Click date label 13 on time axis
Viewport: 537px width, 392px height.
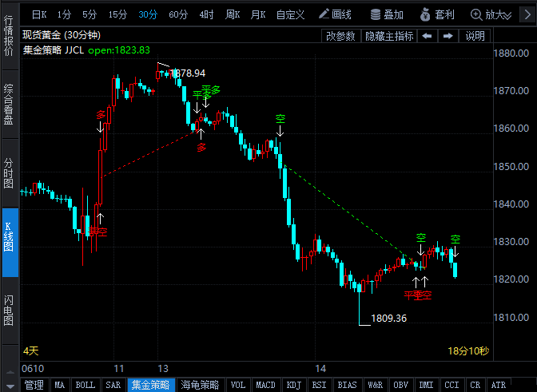(163, 368)
